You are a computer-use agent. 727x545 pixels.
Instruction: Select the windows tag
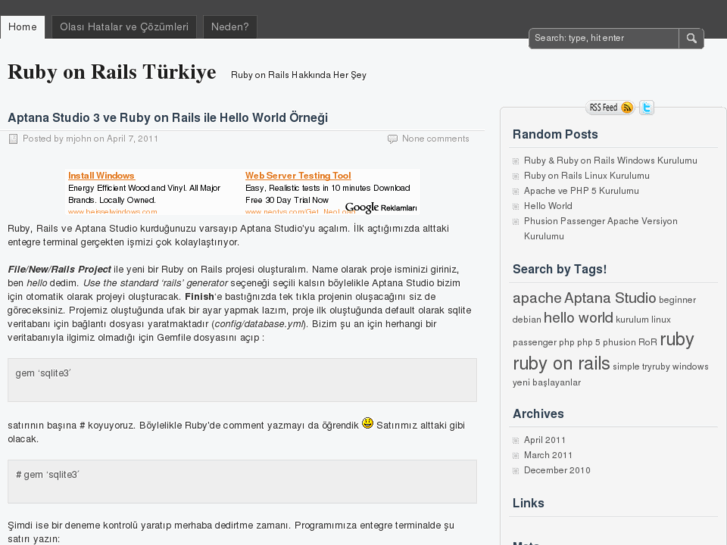tap(690, 366)
